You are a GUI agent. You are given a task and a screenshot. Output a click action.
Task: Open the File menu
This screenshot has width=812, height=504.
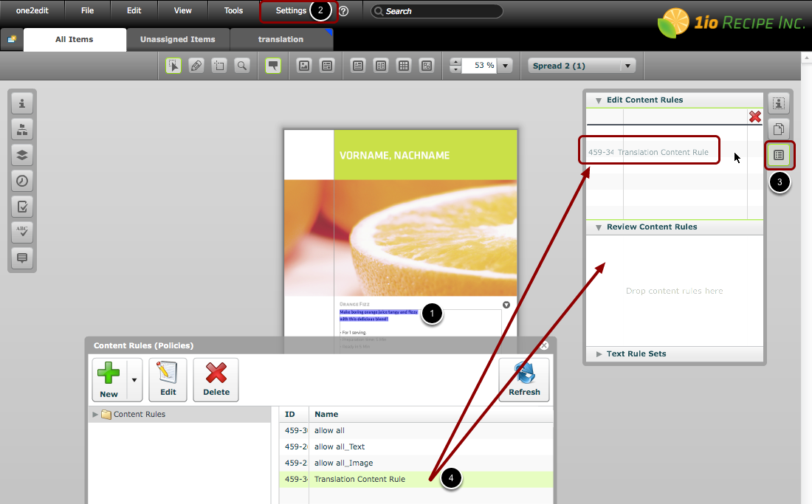click(x=88, y=10)
